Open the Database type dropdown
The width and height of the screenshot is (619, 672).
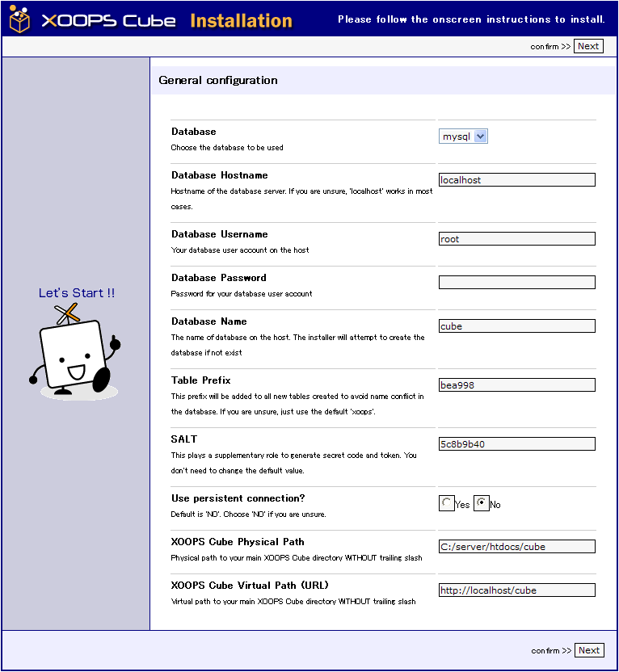click(464, 136)
